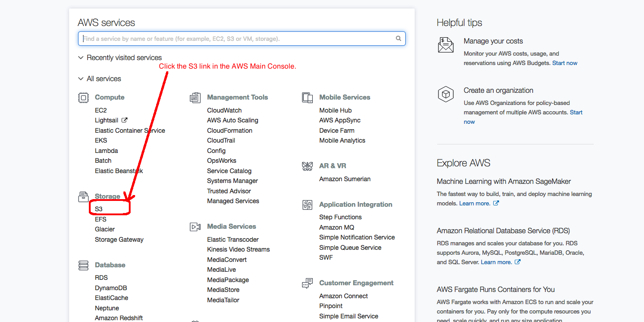Click the Mobile Services category icon
The width and height of the screenshot is (644, 322).
pyautogui.click(x=307, y=97)
